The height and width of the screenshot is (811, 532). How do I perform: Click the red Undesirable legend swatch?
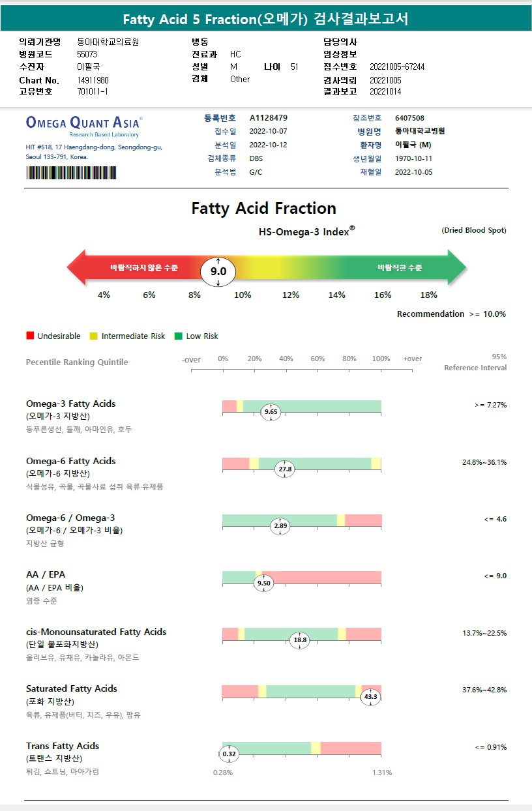pos(30,336)
